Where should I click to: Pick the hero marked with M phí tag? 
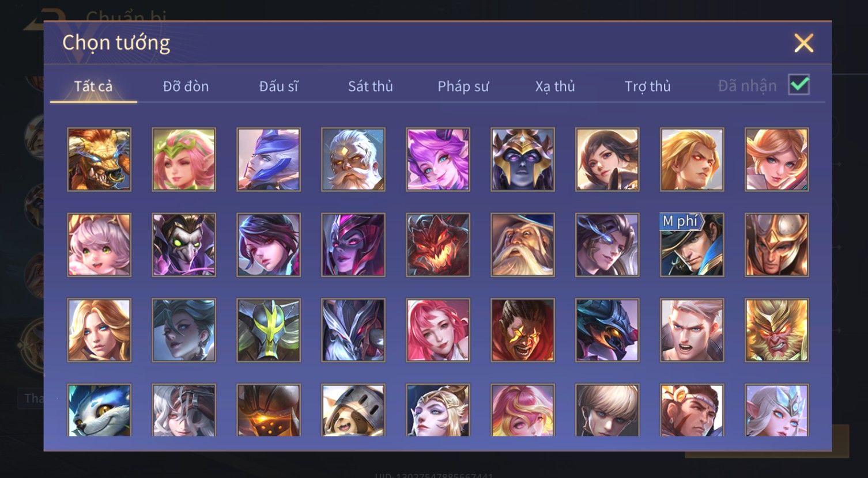click(x=692, y=245)
